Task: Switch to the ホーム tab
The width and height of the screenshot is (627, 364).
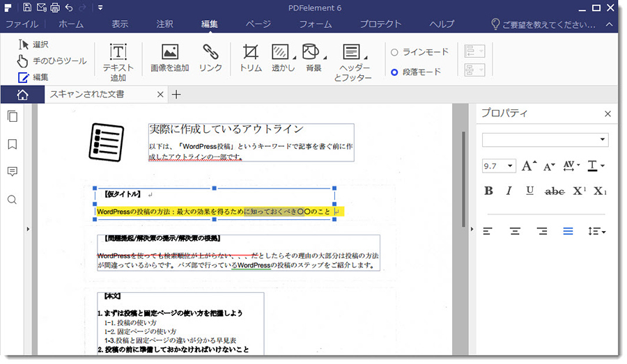Action: point(71,24)
